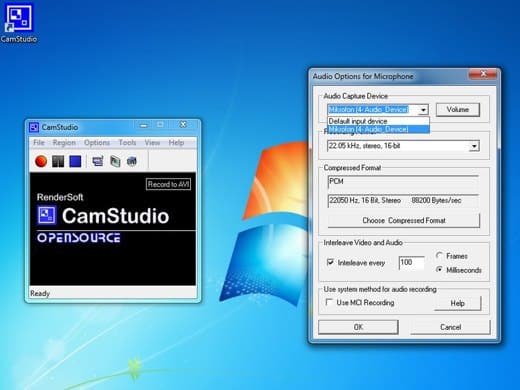Click the PCM compressed format field
This screenshot has height=390, width=520.
coord(403,182)
